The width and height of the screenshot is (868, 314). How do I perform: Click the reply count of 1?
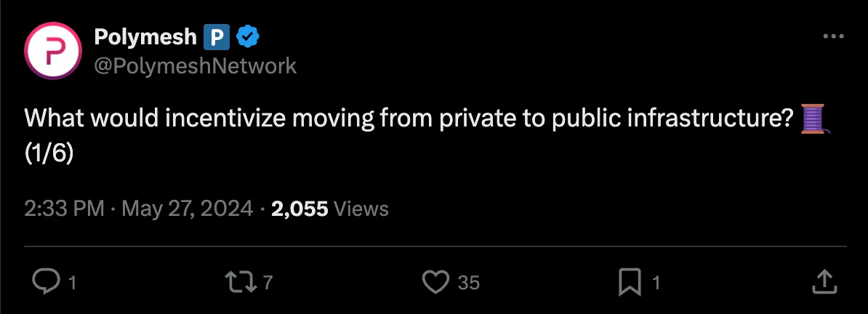click(x=72, y=283)
